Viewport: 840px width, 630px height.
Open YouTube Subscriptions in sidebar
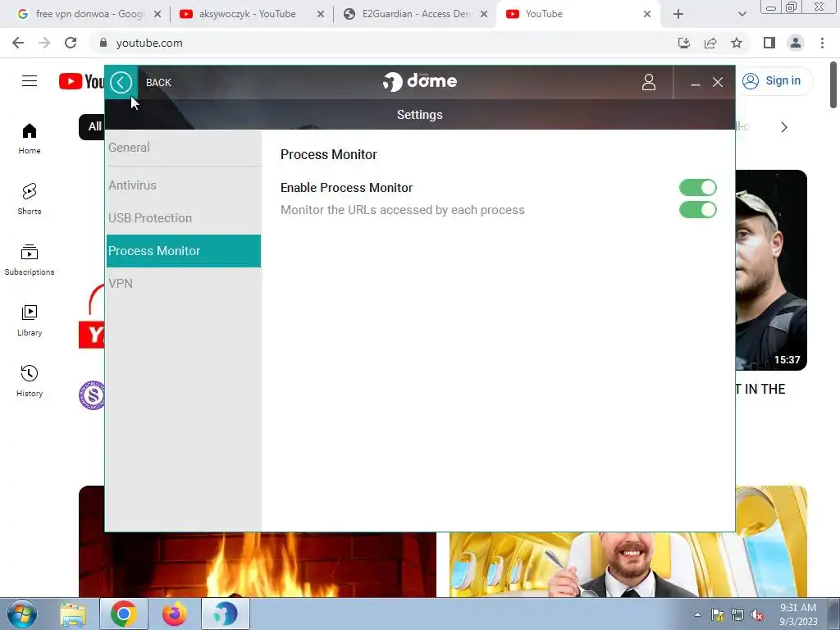tap(30, 260)
